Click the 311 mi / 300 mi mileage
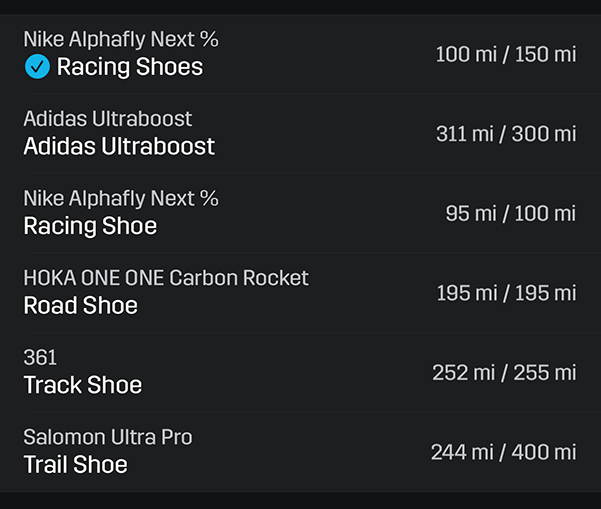601x509 pixels. [x=506, y=134]
